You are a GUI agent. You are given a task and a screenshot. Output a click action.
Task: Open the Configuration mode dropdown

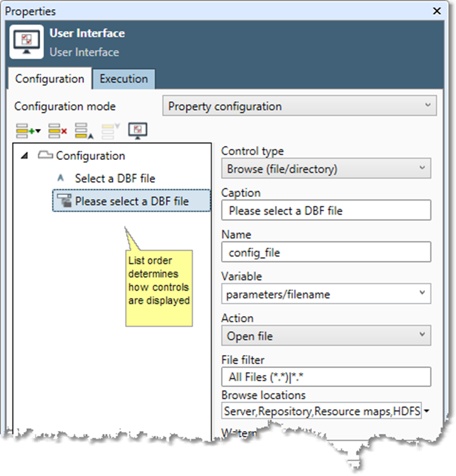pos(299,106)
